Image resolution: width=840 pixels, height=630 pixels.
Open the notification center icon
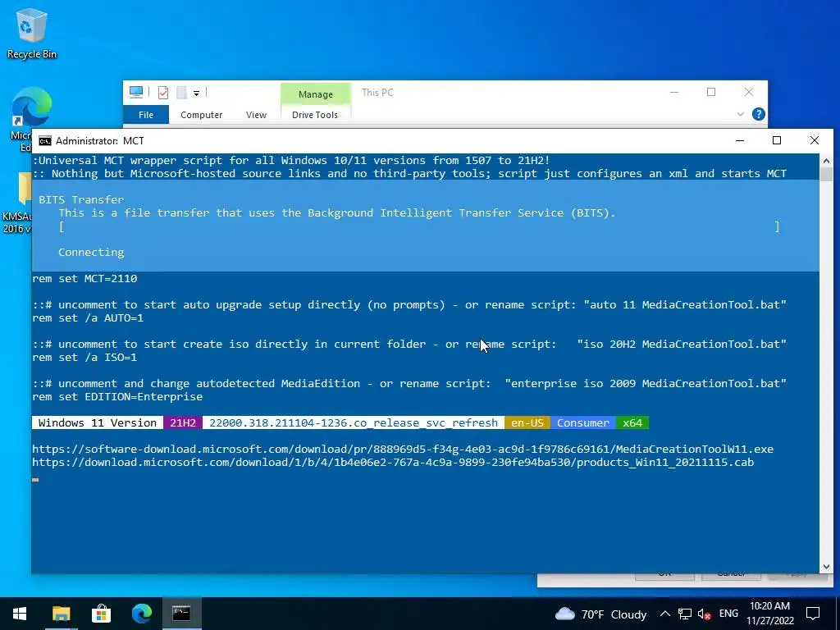tap(813, 614)
